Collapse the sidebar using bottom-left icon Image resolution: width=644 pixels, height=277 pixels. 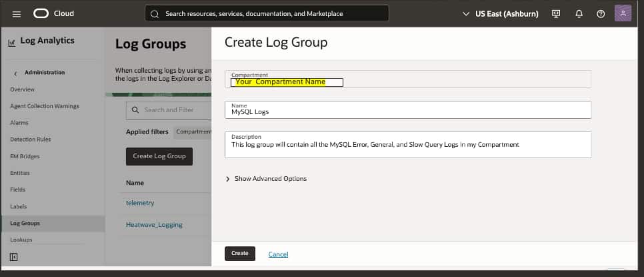pos(13,256)
